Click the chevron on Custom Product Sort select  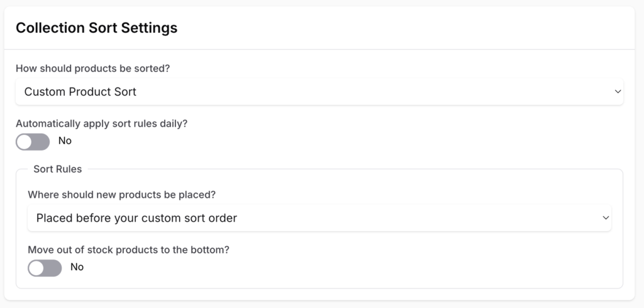618,92
